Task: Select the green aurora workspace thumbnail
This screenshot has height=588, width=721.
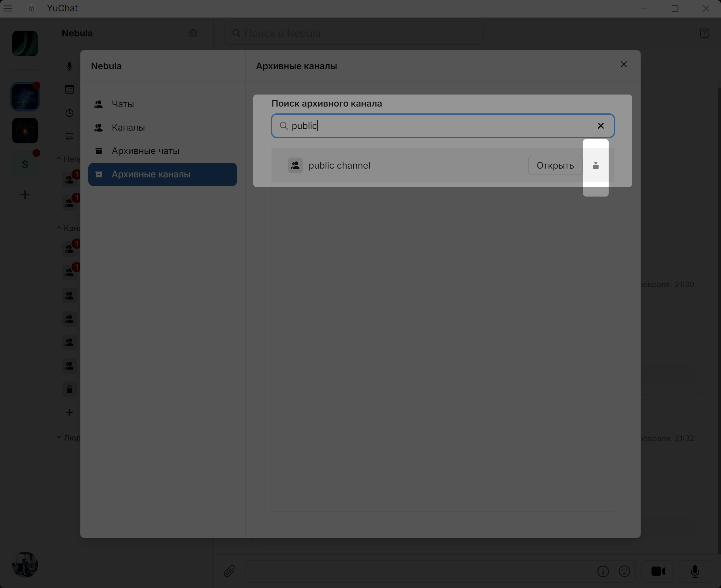Action: pos(25,43)
